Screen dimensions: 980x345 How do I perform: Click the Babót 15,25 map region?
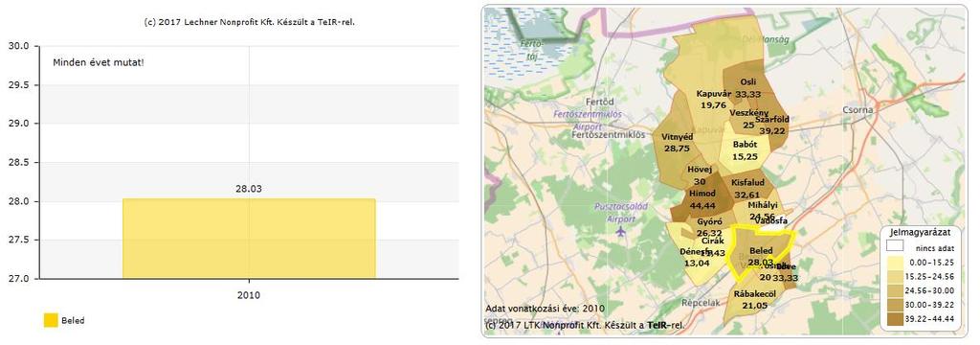click(745, 149)
